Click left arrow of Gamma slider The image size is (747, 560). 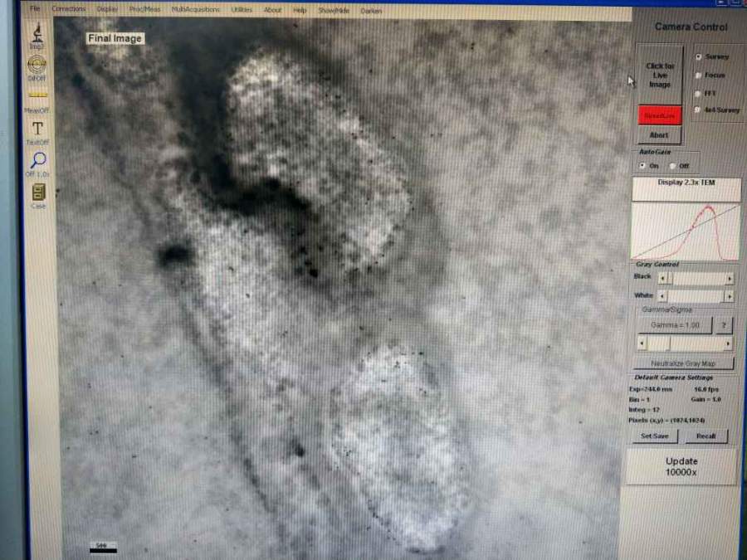(x=642, y=343)
